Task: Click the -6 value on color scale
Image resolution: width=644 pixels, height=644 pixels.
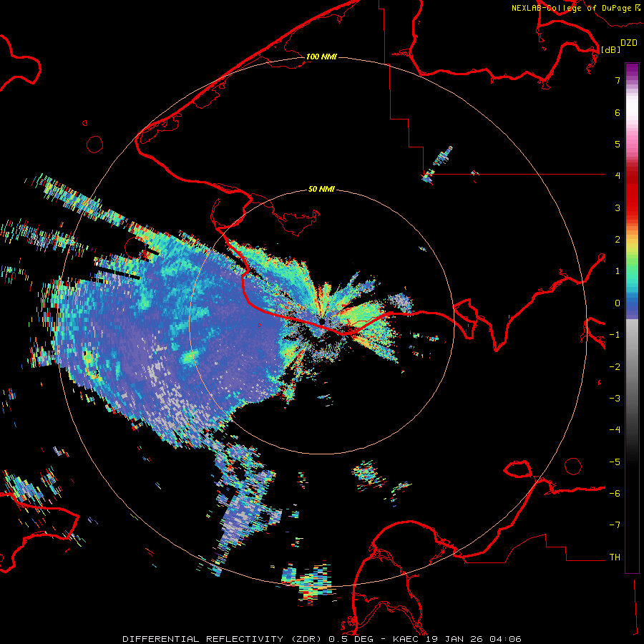Action: [x=615, y=494]
